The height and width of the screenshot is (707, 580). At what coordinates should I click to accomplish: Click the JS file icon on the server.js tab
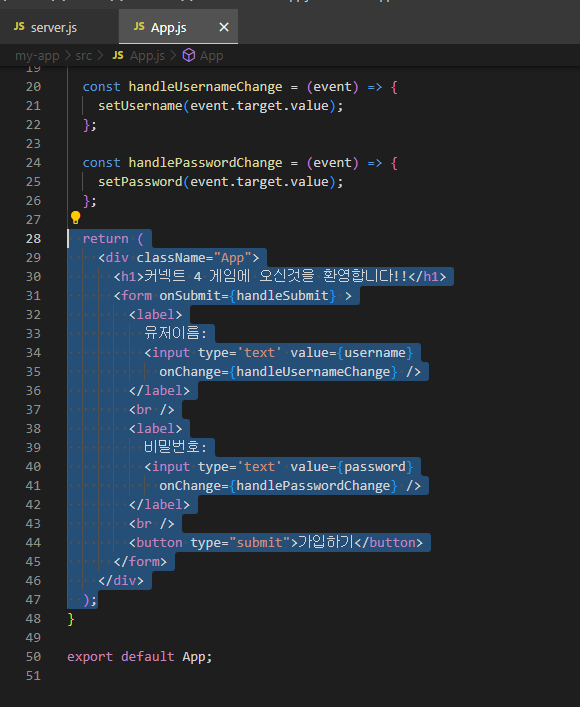(19, 26)
